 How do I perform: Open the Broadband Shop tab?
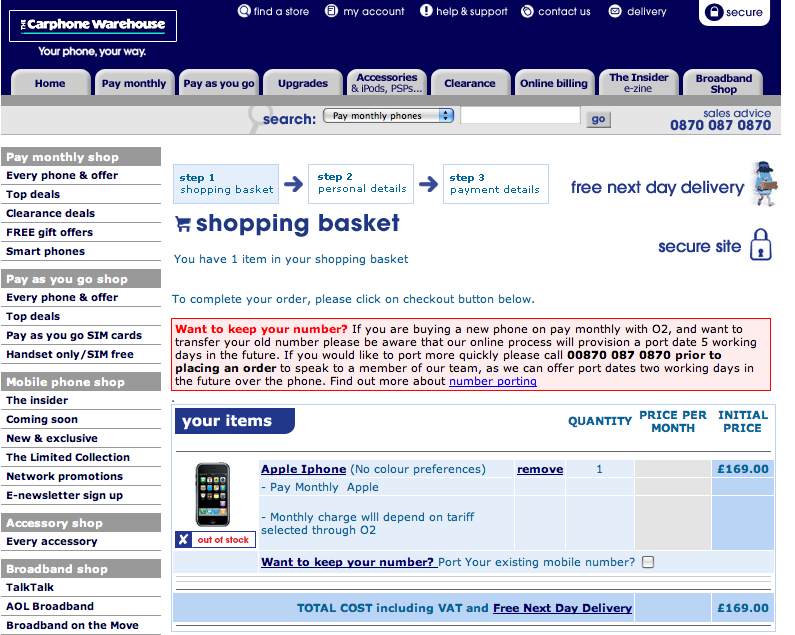click(x=724, y=83)
